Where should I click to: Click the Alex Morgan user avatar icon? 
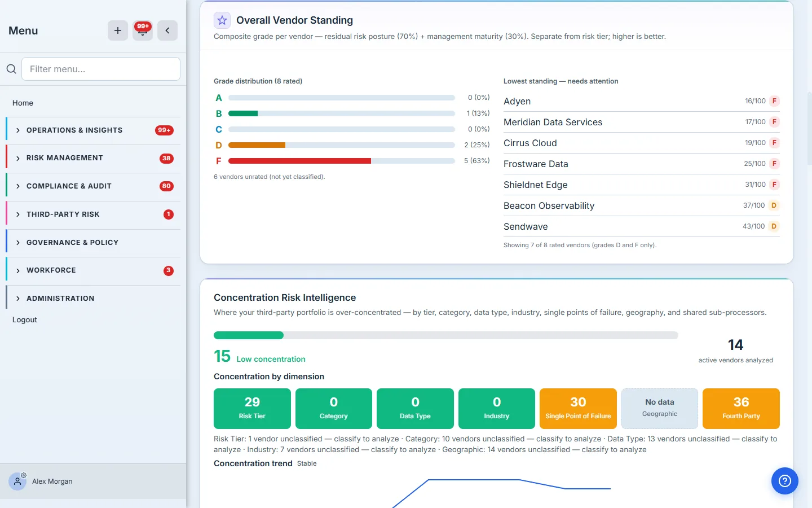[x=17, y=481]
